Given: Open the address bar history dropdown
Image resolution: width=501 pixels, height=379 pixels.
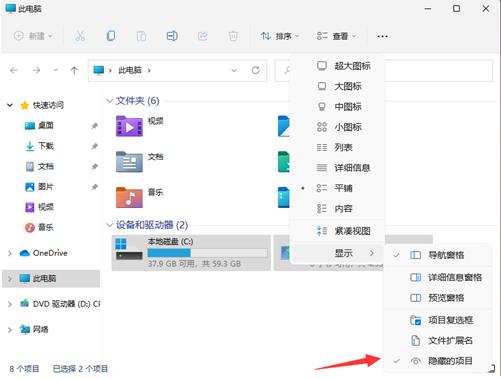Looking at the screenshot, I should click(x=234, y=70).
